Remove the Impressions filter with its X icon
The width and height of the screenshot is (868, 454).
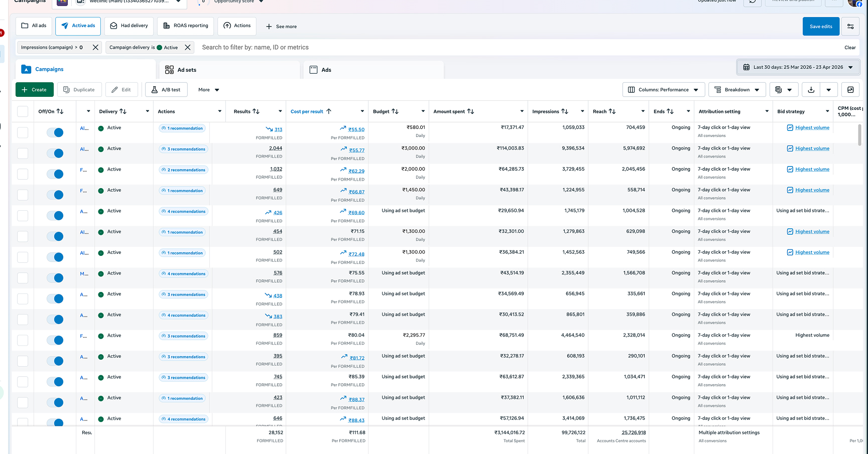pyautogui.click(x=95, y=48)
